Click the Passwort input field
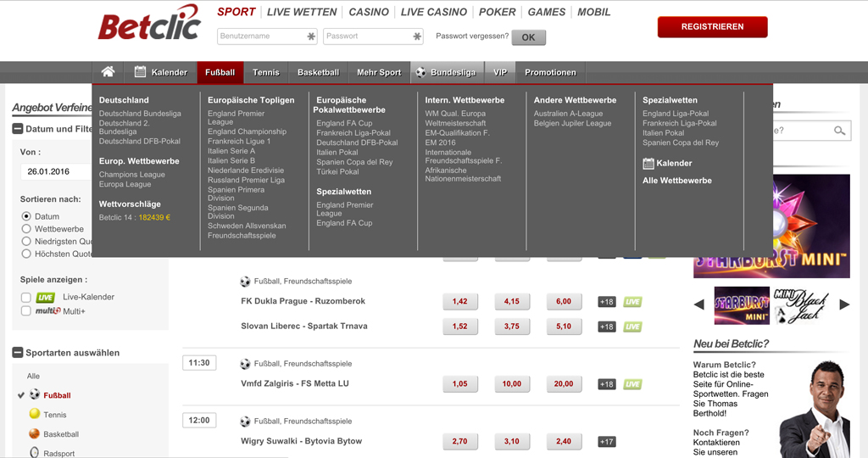 pos(373,36)
